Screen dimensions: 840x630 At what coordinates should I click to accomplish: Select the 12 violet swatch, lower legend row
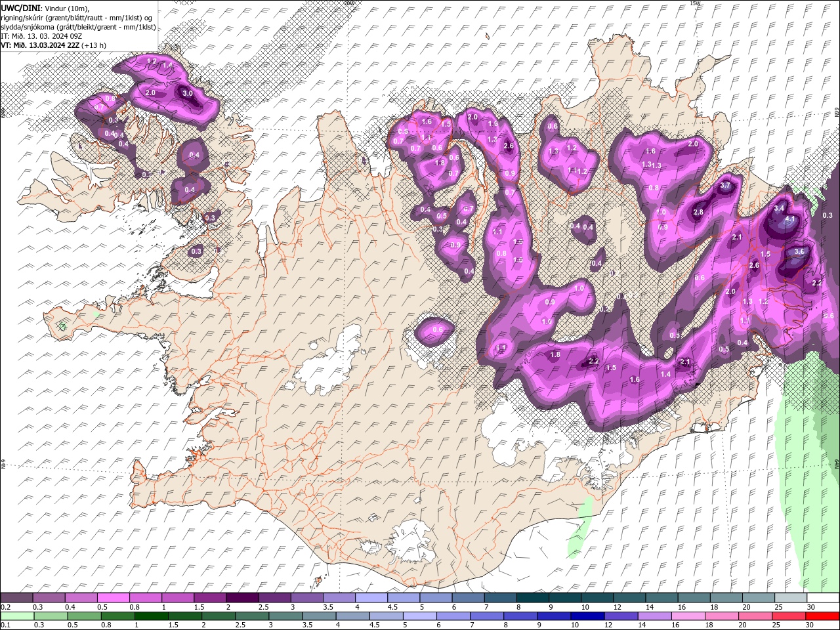point(621,616)
